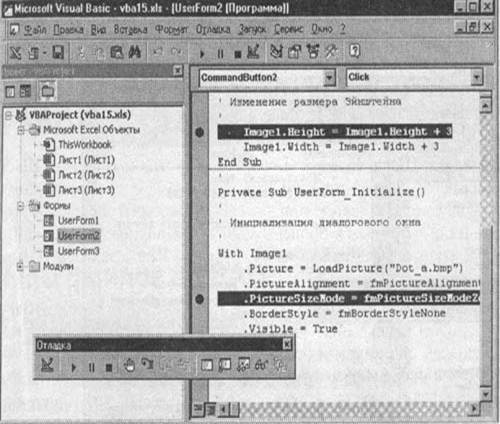The width and height of the screenshot is (500, 424).
Task: Close the Отладка floating toolbar
Action: (x=287, y=344)
